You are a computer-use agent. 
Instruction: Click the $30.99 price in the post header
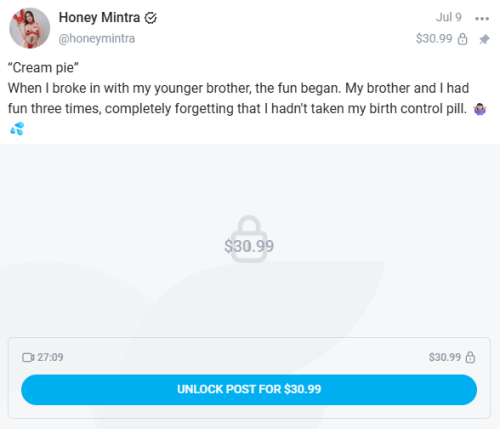pyautogui.click(x=434, y=39)
